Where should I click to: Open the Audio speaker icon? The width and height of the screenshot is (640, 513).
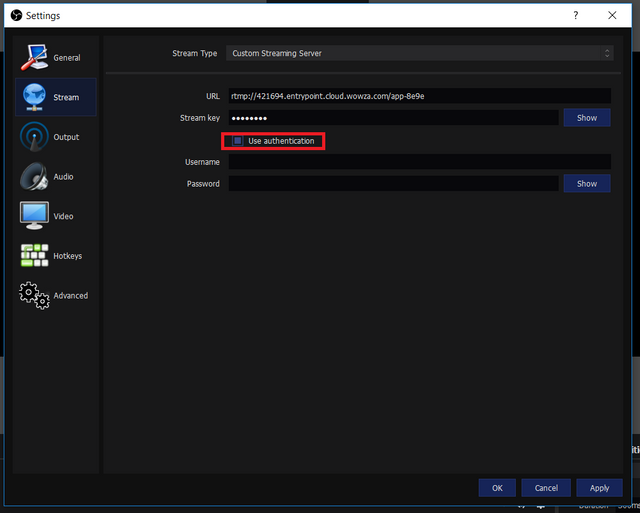coord(34,176)
